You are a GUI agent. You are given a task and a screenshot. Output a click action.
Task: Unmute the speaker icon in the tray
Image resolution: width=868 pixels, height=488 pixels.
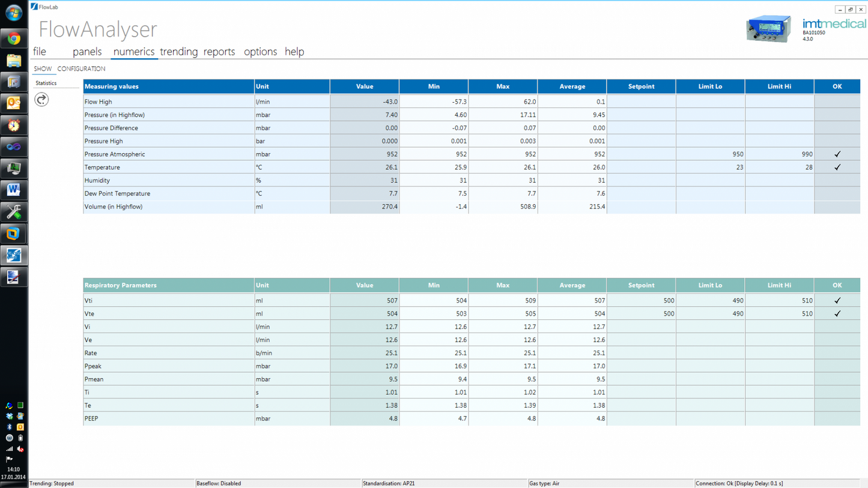(20, 448)
